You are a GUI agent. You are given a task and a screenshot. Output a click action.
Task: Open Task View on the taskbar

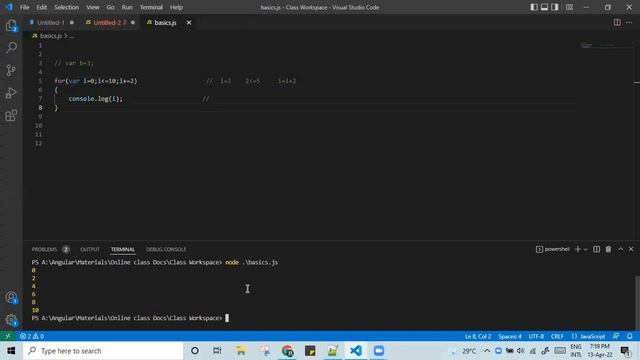(x=217, y=351)
